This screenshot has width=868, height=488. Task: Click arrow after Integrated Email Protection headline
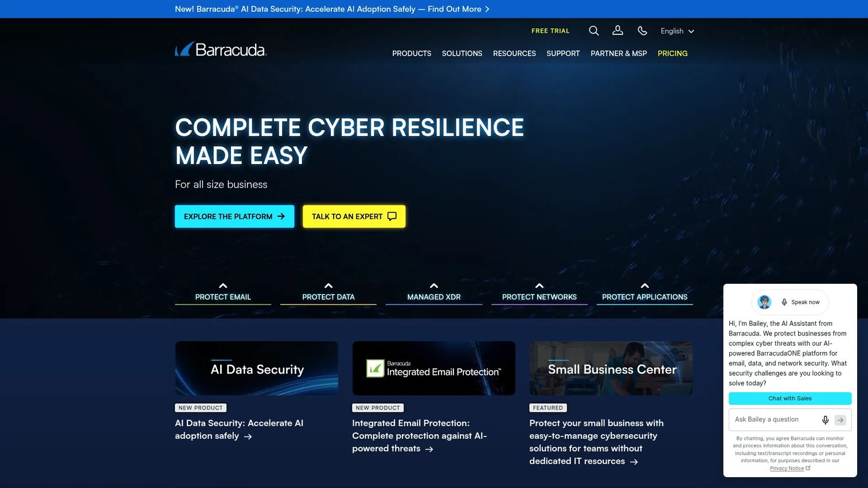[429, 449]
